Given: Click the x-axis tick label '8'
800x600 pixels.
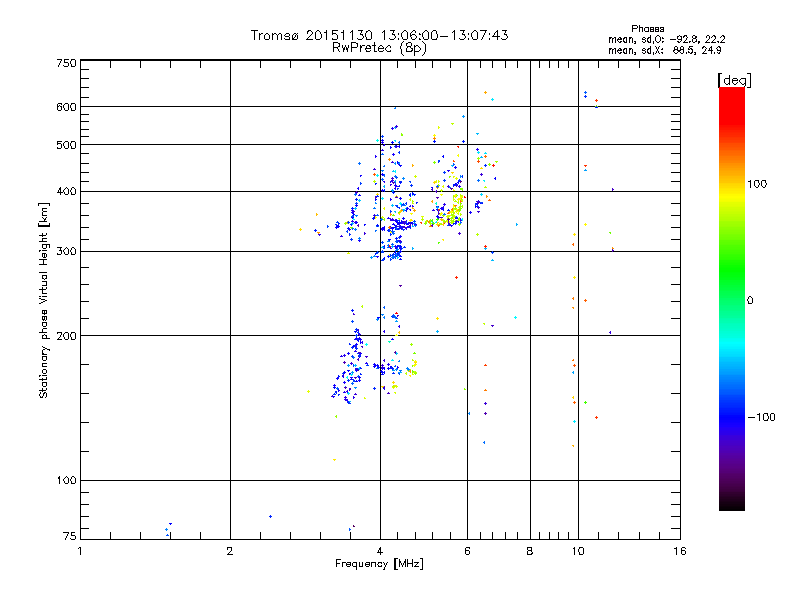Looking at the screenshot, I should pos(530,551).
